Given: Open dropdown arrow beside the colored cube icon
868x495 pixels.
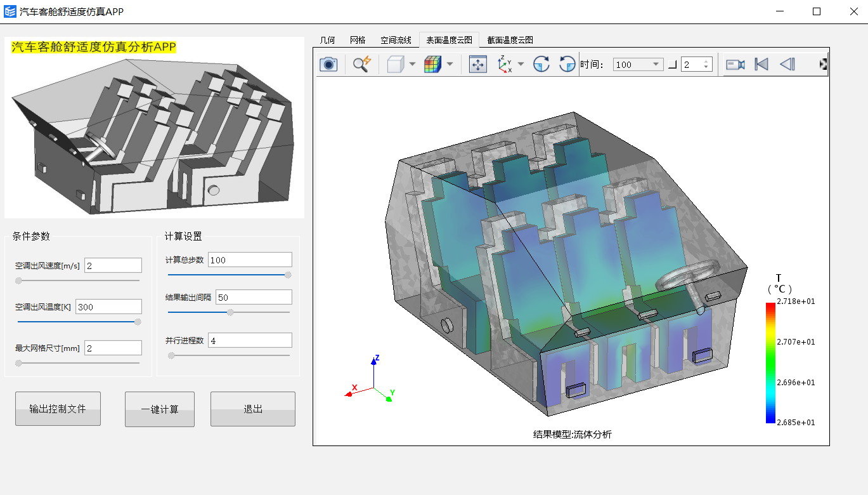Looking at the screenshot, I should coord(450,64).
